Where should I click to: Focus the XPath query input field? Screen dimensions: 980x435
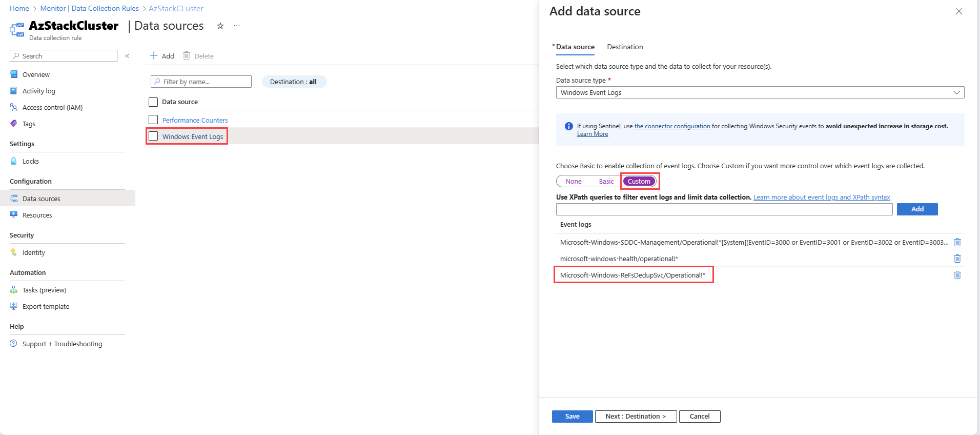pos(724,209)
